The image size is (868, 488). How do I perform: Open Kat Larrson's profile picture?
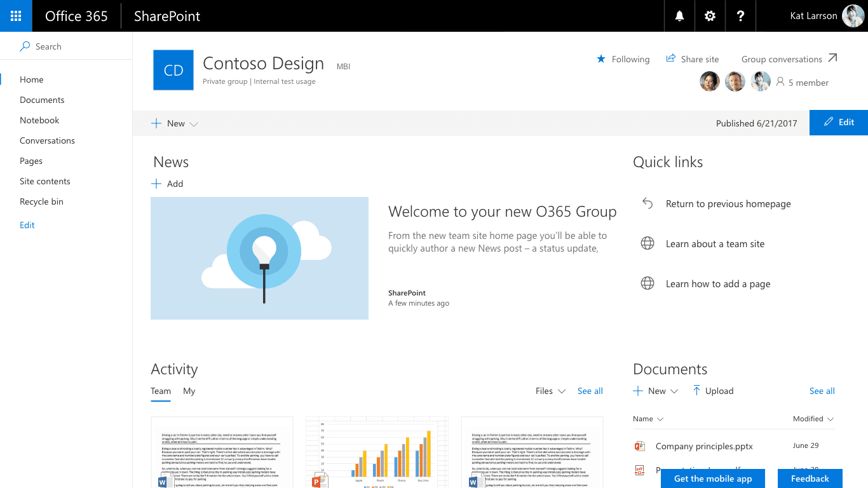(x=853, y=16)
